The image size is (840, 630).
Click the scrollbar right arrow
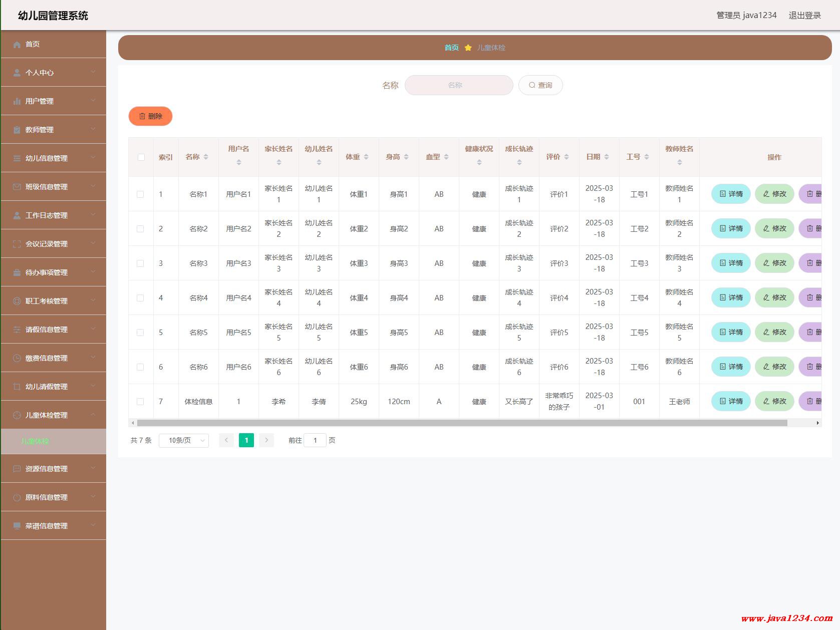pyautogui.click(x=818, y=423)
